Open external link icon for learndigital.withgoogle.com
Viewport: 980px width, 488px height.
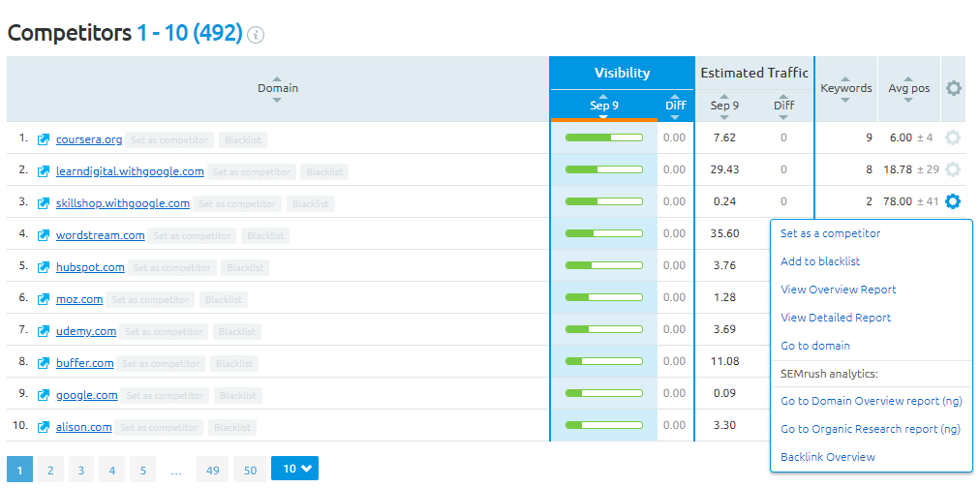(44, 171)
